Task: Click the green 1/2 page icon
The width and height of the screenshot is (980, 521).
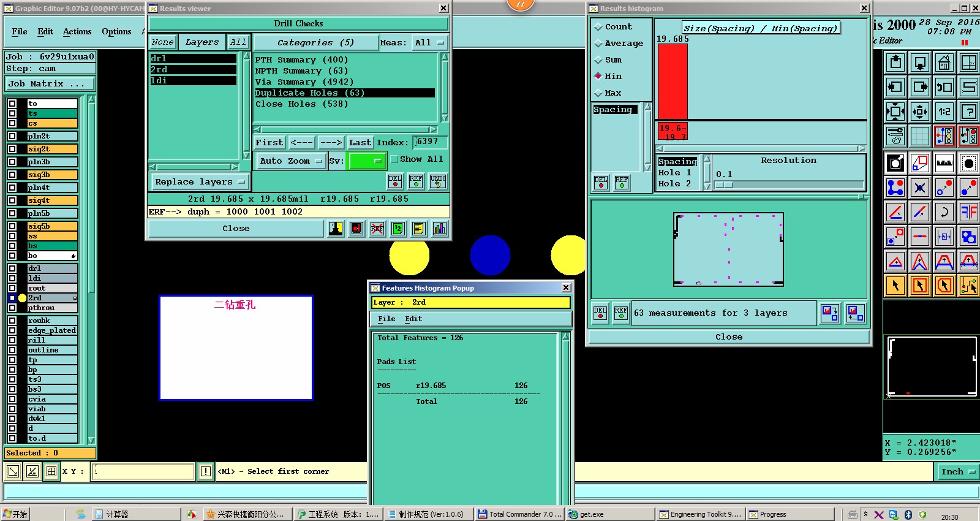Action: (x=398, y=229)
